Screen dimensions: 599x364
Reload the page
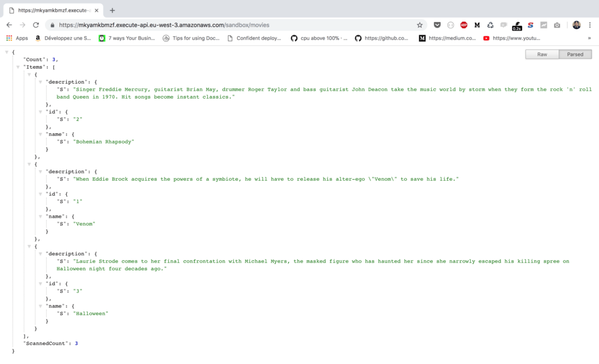click(x=36, y=25)
